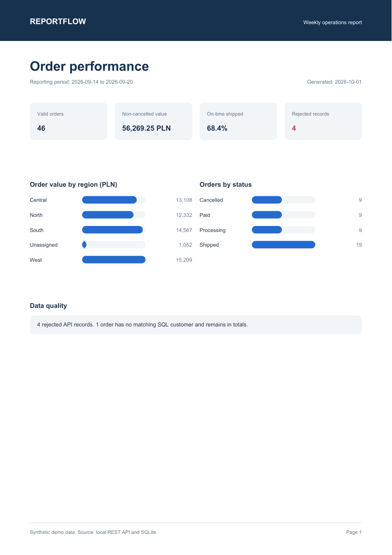Viewport: 392px width, 555px height.
Task: Select the Weekly operations report header text
Action: point(333,22)
